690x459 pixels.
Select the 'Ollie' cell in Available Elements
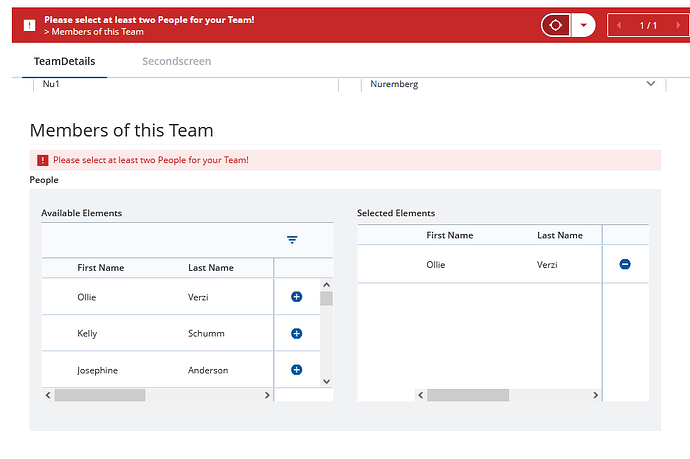point(87,297)
